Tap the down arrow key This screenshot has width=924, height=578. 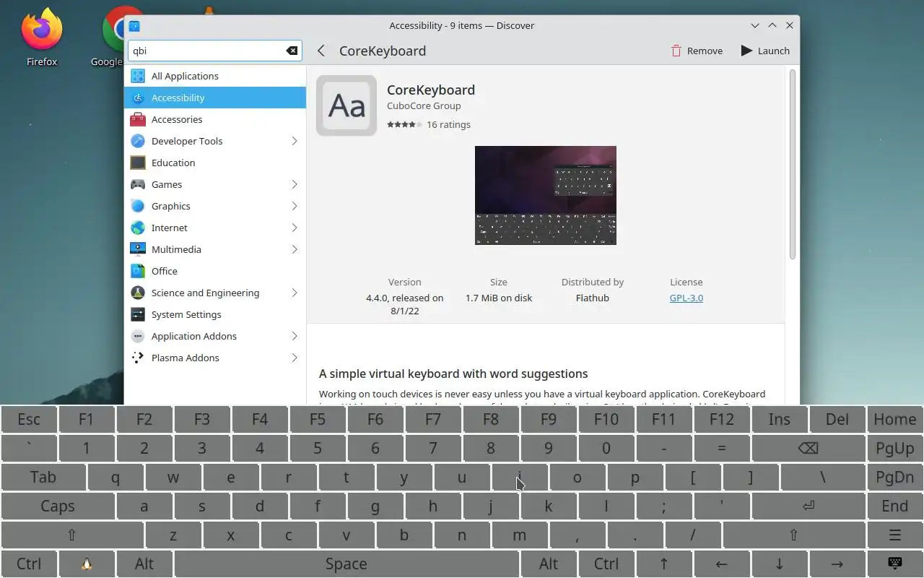point(780,564)
